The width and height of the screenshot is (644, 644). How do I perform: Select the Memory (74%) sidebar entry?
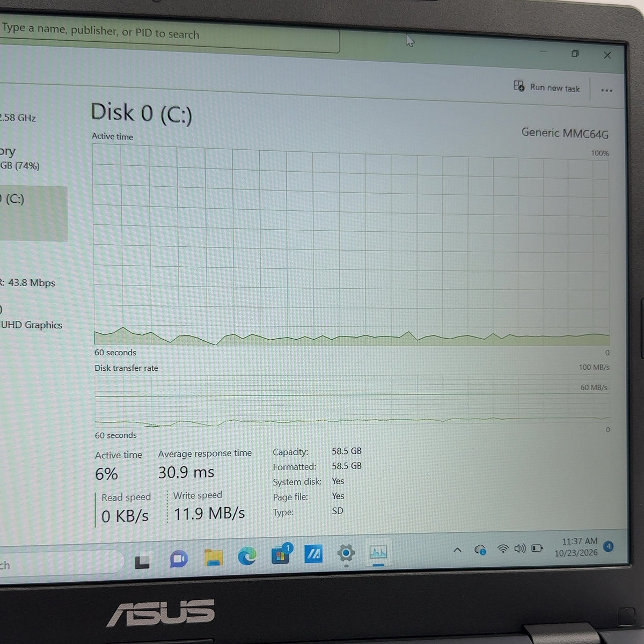tap(21, 158)
